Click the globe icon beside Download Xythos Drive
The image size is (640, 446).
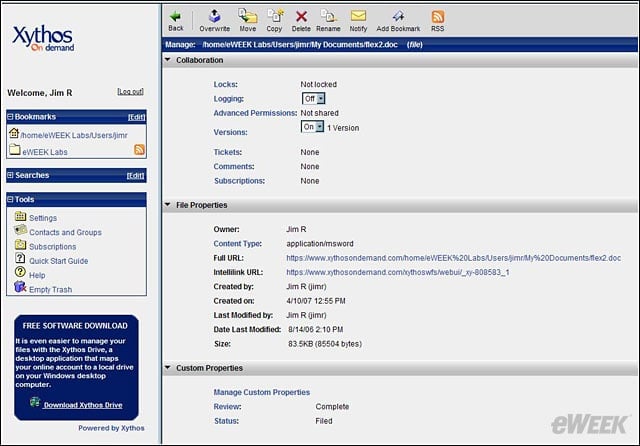pyautogui.click(x=35, y=402)
